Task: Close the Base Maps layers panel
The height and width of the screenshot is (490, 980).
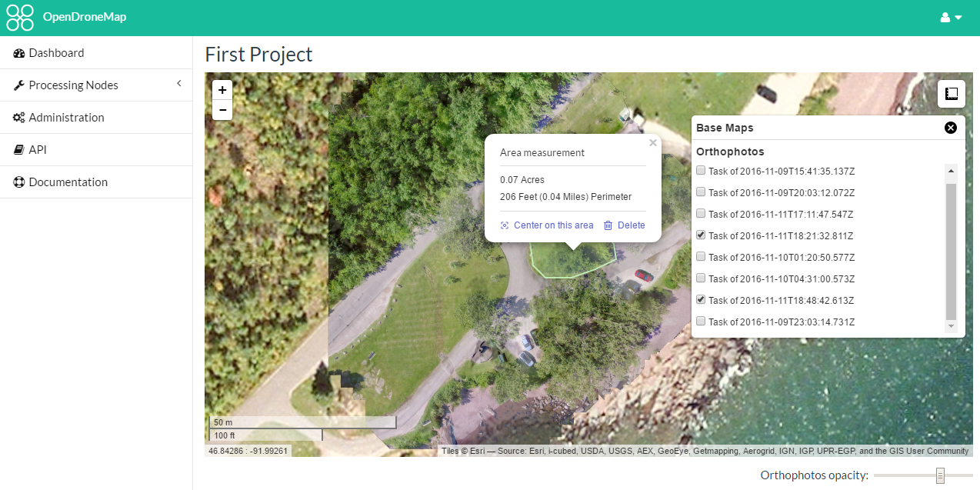Action: 950,128
